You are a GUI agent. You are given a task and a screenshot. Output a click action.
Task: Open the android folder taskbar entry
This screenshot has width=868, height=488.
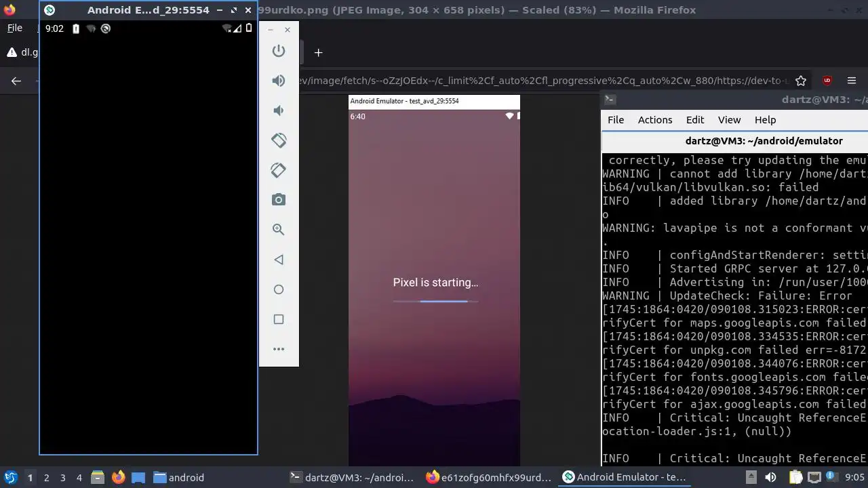pos(178,477)
